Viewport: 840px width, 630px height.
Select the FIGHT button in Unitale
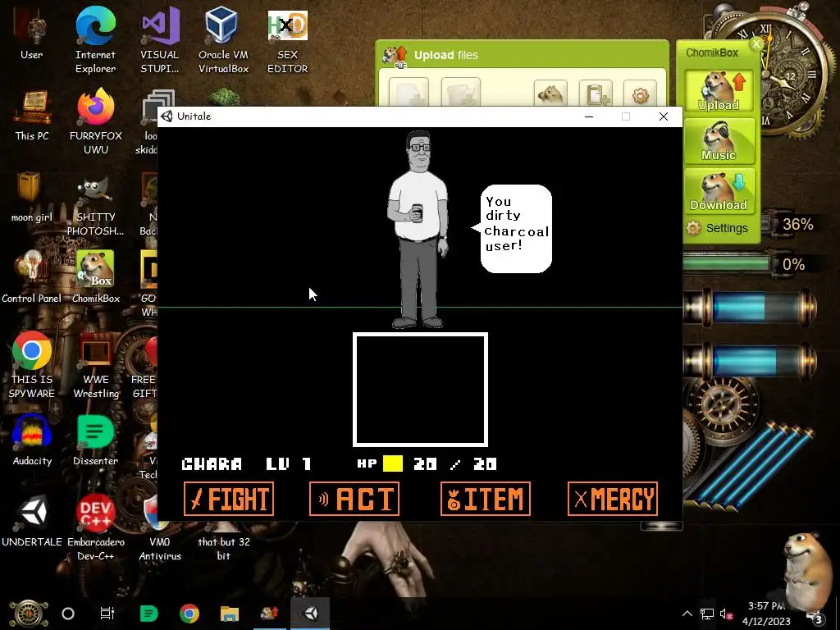tap(229, 499)
